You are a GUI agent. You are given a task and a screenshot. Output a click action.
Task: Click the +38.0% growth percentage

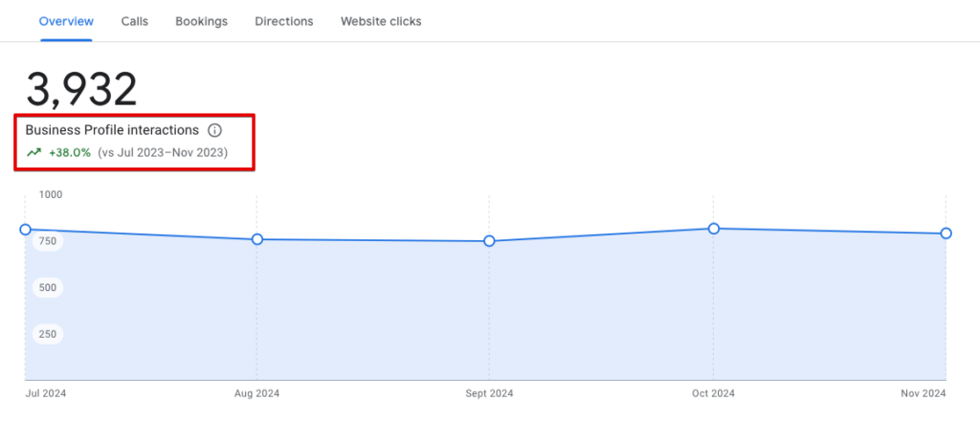70,152
